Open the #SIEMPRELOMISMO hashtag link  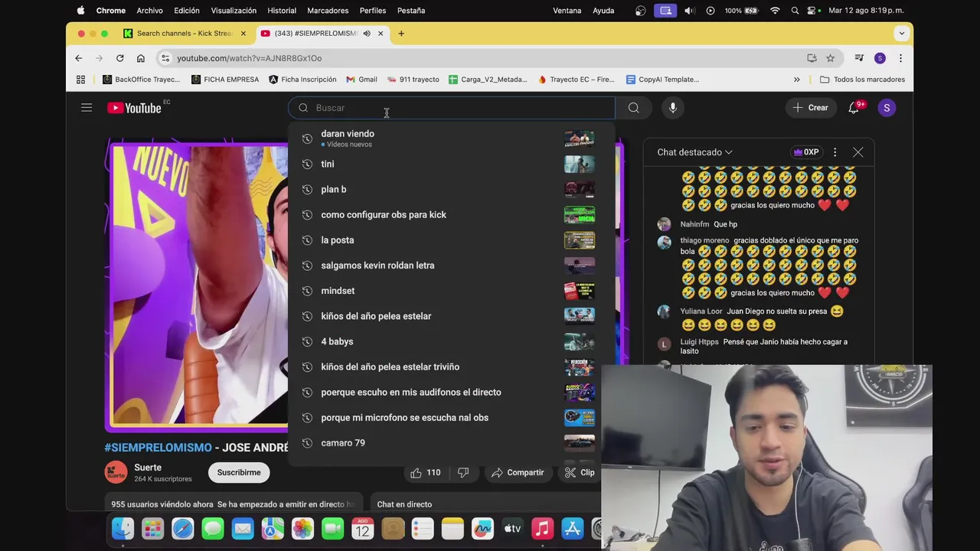pyautogui.click(x=158, y=448)
